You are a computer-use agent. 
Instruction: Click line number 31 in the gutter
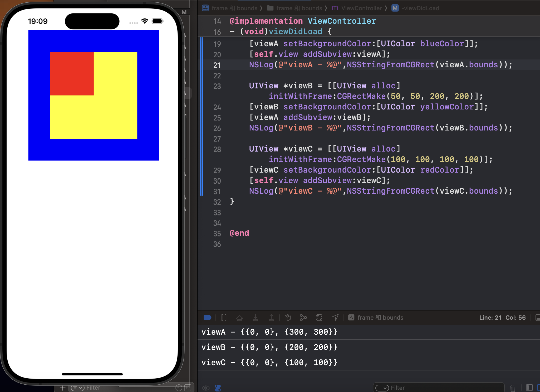point(217,192)
